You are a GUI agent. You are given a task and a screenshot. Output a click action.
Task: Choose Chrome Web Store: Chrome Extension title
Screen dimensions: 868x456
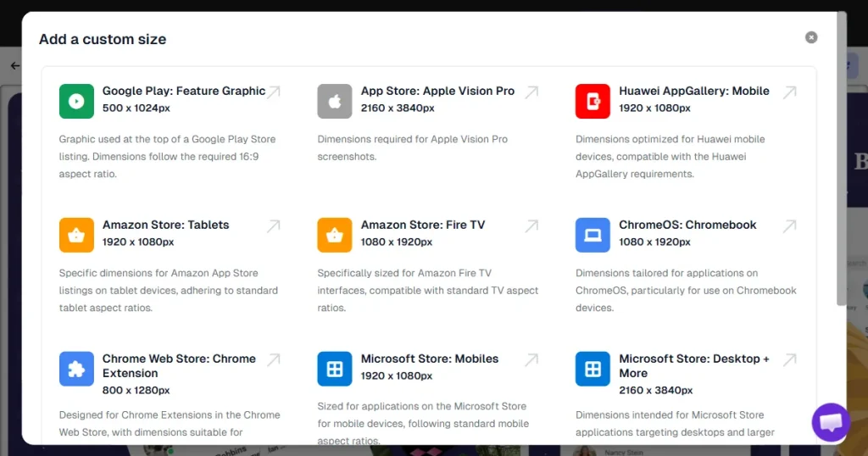pos(179,366)
